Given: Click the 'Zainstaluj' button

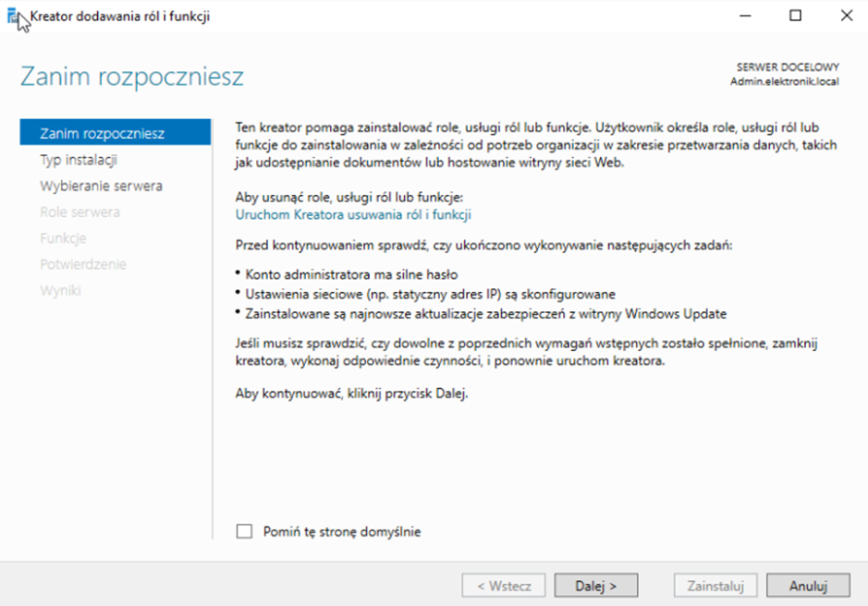Looking at the screenshot, I should [x=716, y=586].
